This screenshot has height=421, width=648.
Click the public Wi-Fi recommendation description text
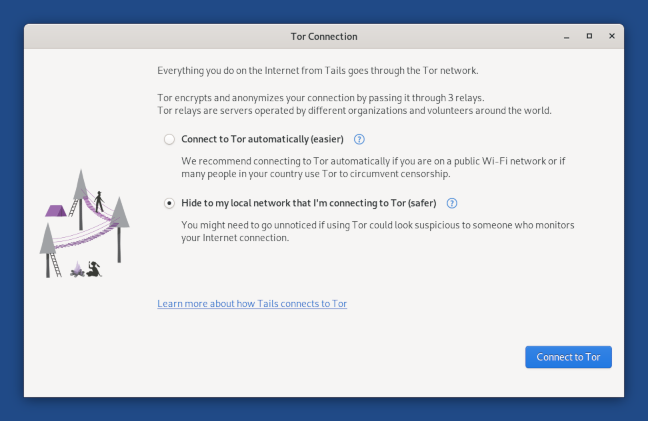tap(373, 167)
